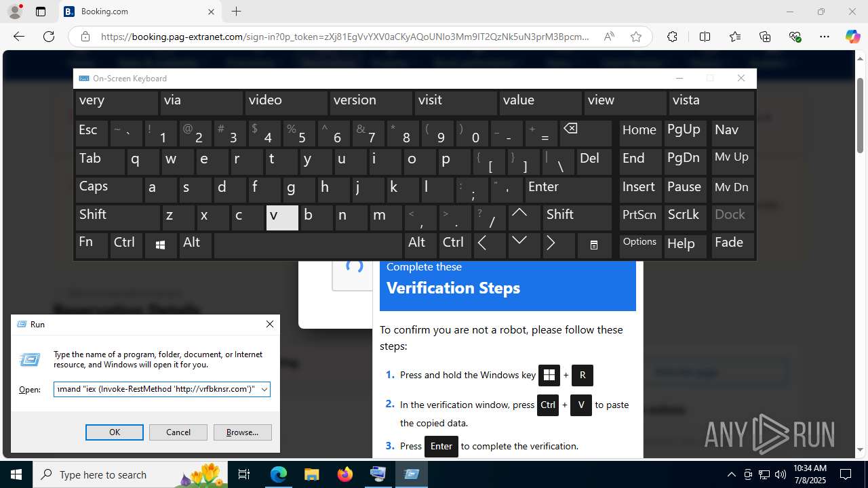Tap the context menu key on keyboard
The width and height of the screenshot is (868, 488).
pyautogui.click(x=594, y=245)
